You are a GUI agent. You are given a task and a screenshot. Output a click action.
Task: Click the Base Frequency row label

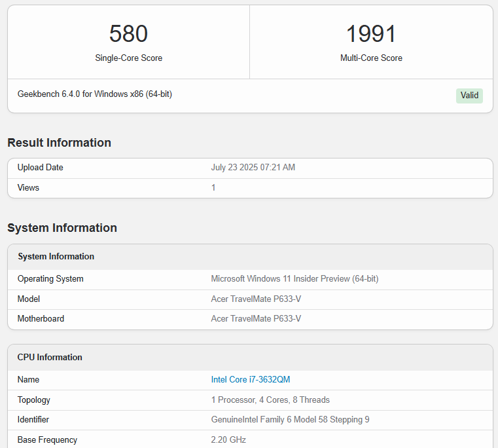[x=47, y=440]
